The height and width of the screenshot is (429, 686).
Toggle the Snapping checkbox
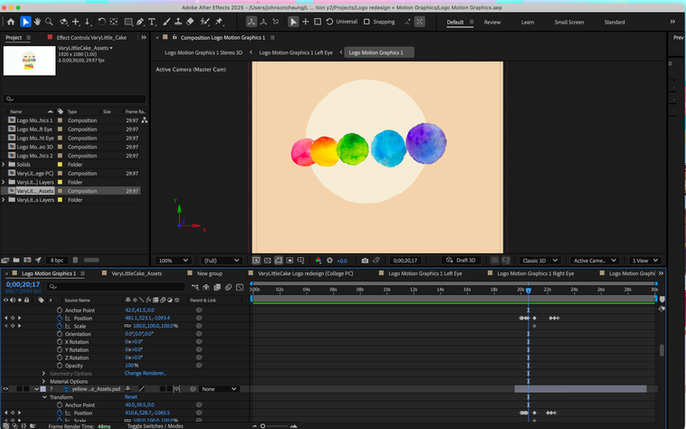[x=367, y=22]
